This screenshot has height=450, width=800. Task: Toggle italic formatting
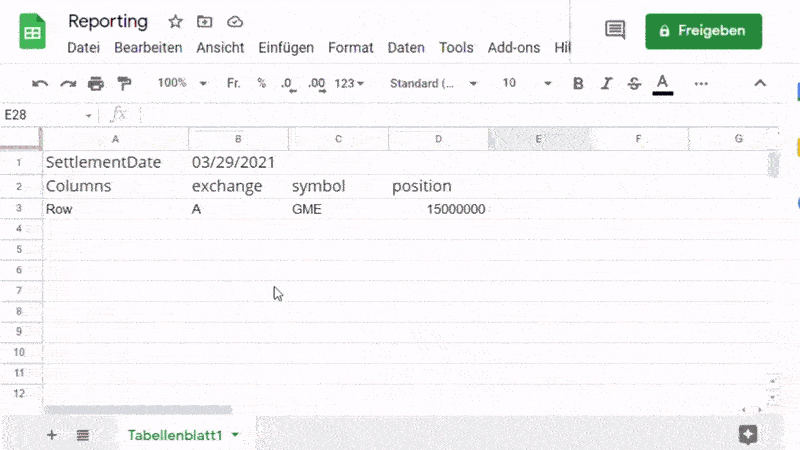pos(606,83)
